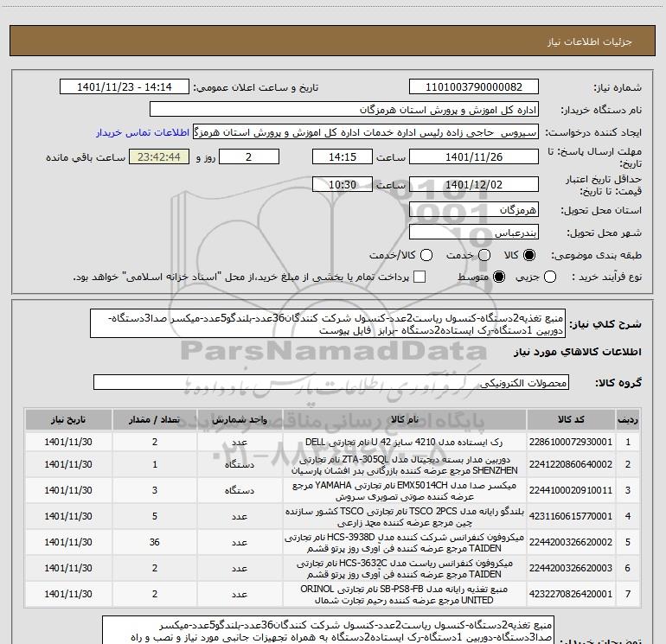Select the خدمت radio button
Viewport: 666px width, 644px height.
[x=484, y=255]
